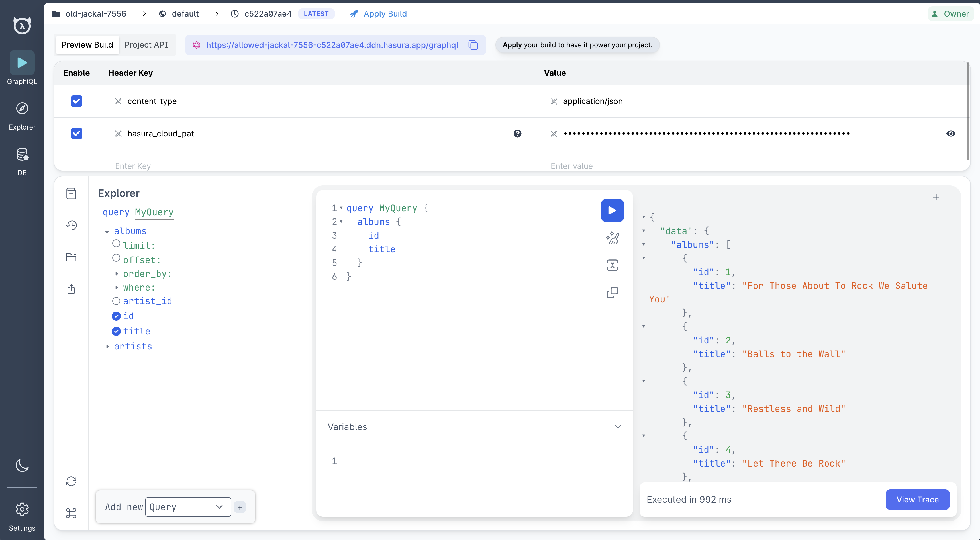Click the copy query icon
Image resolution: width=980 pixels, height=540 pixels.
[612, 292]
